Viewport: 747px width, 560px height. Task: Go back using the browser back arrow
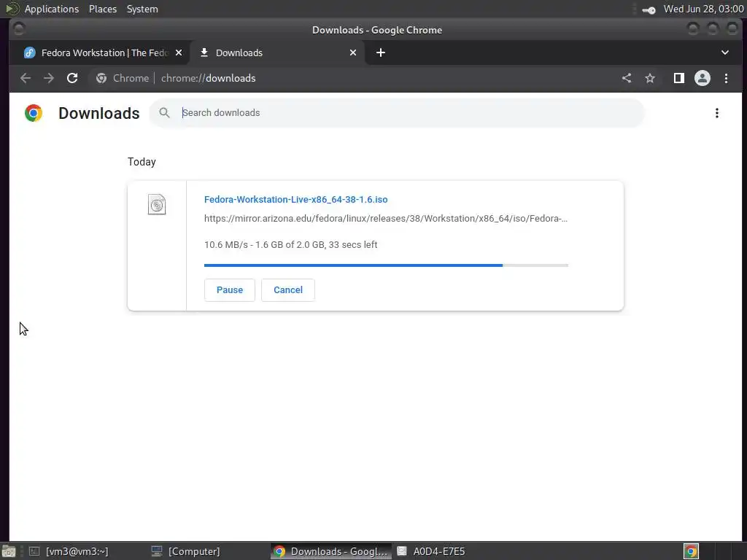tap(26, 78)
